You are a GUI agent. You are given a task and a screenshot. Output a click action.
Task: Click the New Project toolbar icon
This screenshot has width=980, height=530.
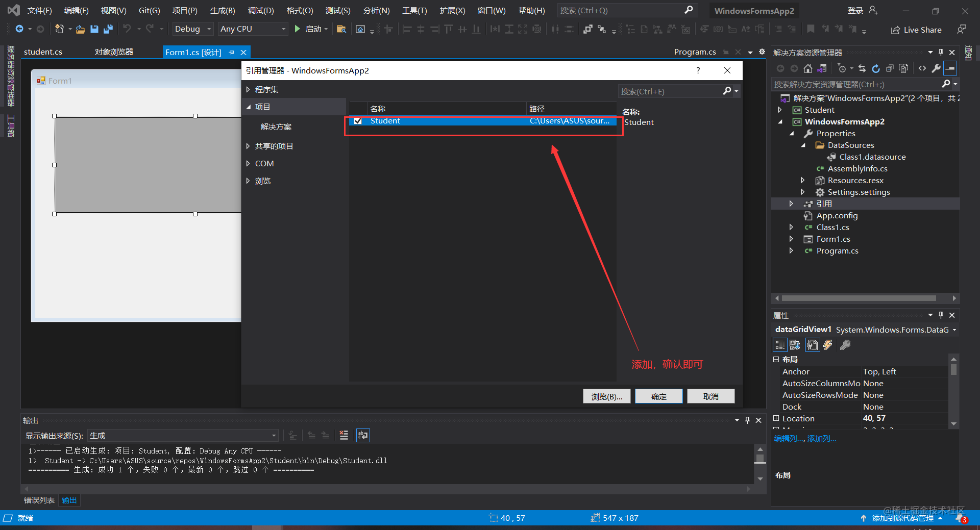tap(59, 29)
